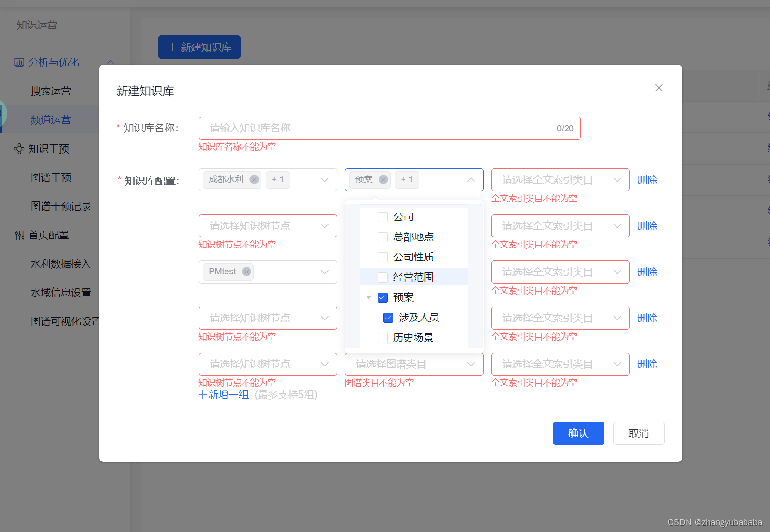Remove the 成都水利 tag via its x icon
770x532 pixels.
(x=254, y=179)
